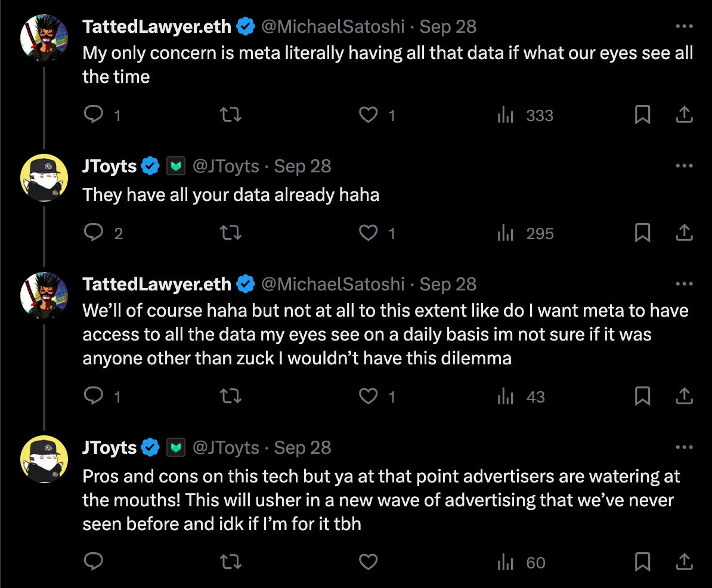
Task: Click the JToyts avatar on 'They have all your data'
Action: [x=44, y=178]
